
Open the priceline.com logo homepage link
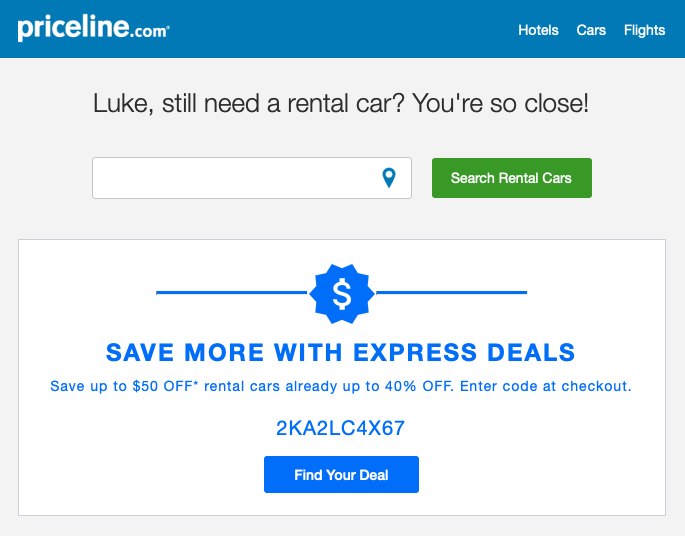[93, 28]
